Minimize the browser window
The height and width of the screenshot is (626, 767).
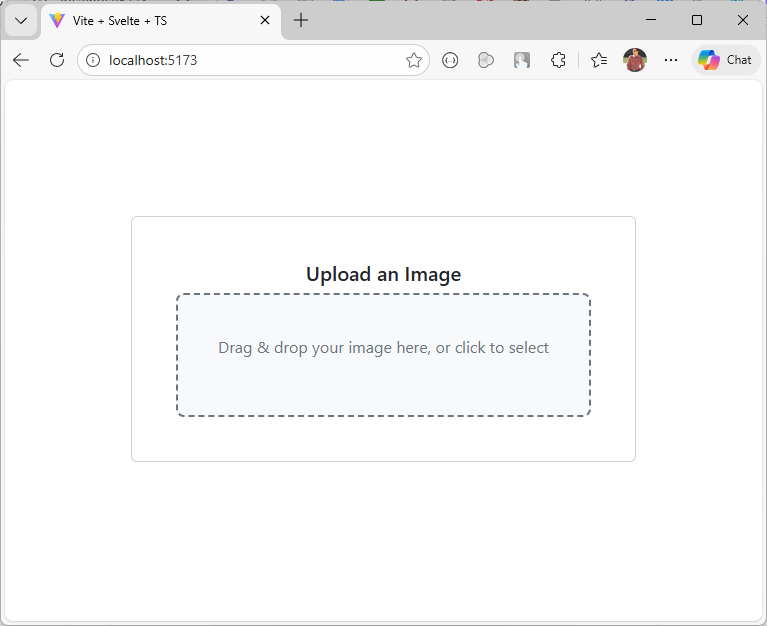point(651,20)
